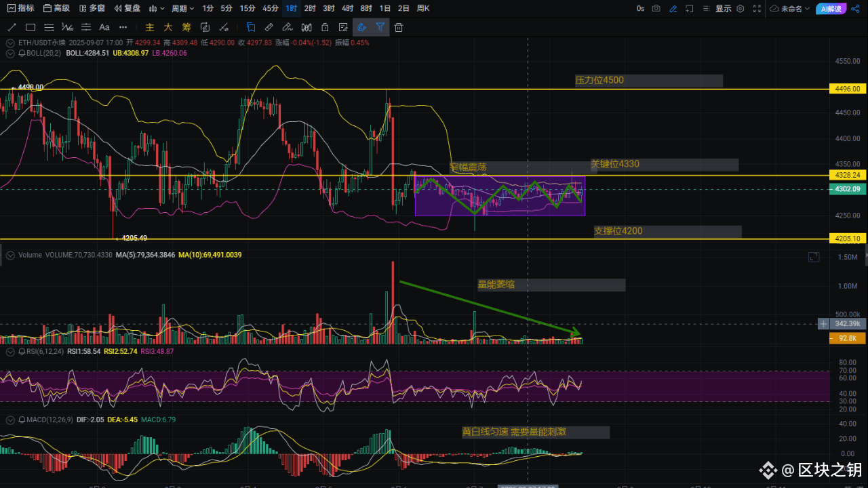
Task: Select the ruler measurement tool
Action: coord(269,27)
